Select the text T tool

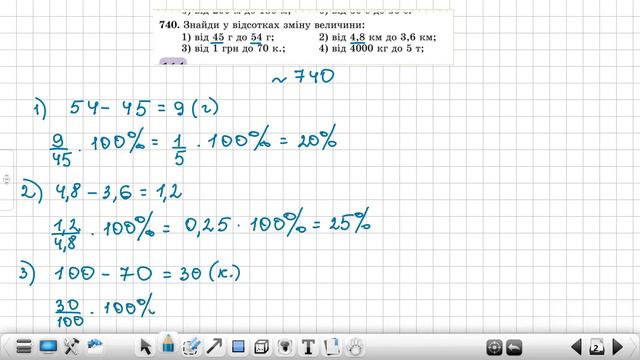[308, 347]
